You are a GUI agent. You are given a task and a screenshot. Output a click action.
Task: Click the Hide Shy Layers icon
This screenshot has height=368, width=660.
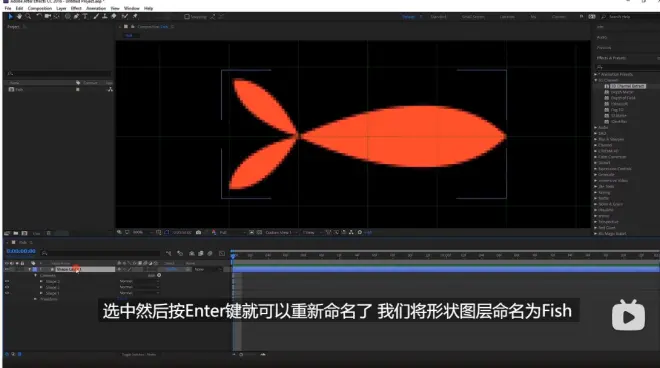click(x=192, y=253)
